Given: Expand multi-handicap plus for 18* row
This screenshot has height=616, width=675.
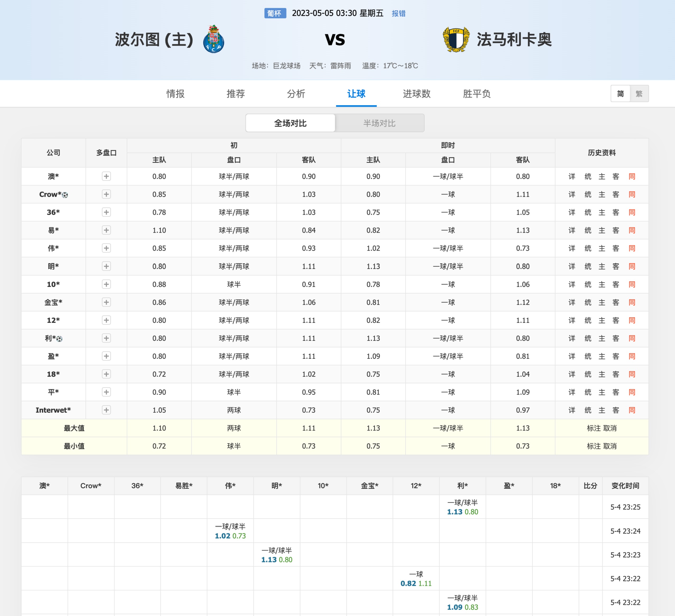Looking at the screenshot, I should pyautogui.click(x=106, y=374).
